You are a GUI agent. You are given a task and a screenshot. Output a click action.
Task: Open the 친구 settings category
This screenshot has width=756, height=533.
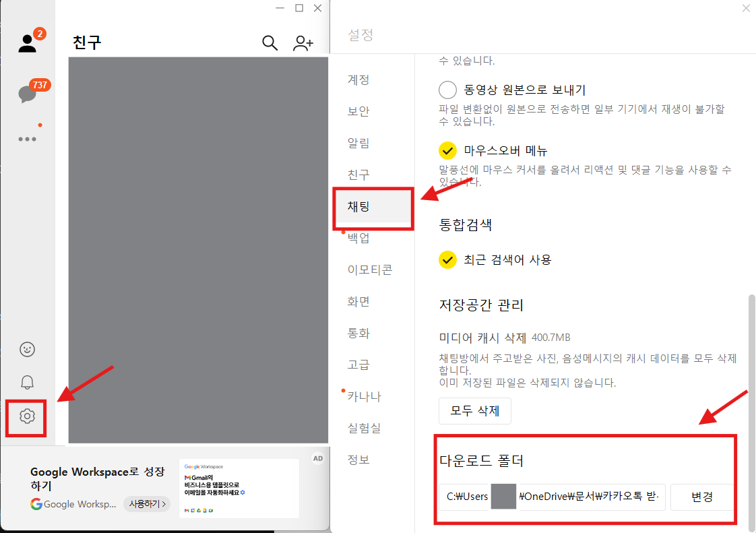(x=358, y=175)
